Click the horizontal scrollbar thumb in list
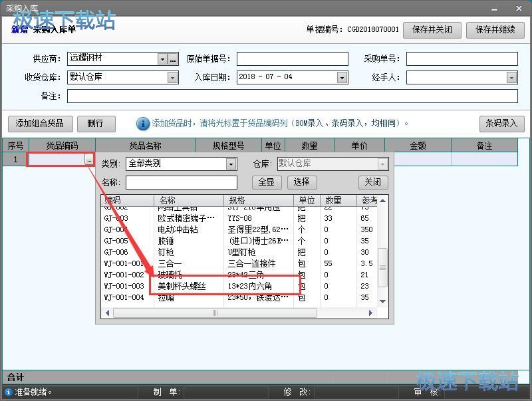 pyautogui.click(x=215, y=313)
